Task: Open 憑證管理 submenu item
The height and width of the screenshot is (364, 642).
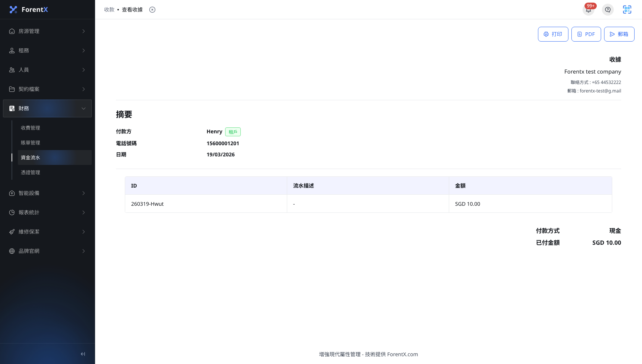Action: point(55,172)
